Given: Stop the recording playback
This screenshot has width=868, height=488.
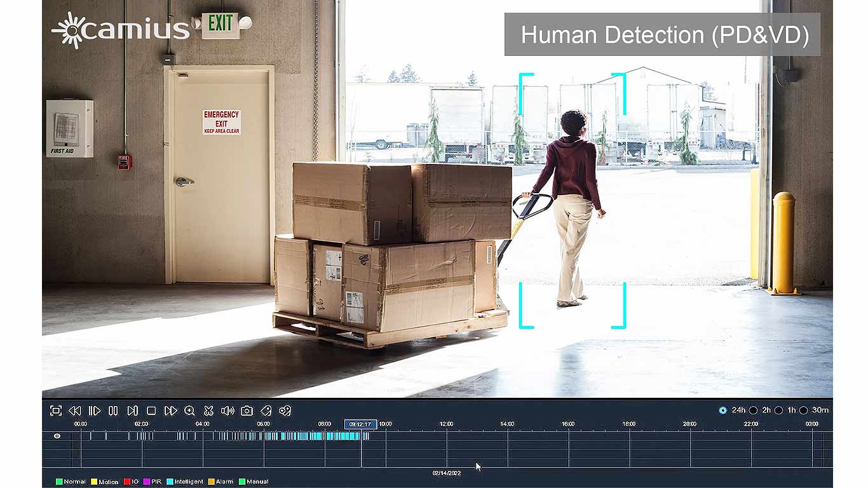Looking at the screenshot, I should click(151, 411).
